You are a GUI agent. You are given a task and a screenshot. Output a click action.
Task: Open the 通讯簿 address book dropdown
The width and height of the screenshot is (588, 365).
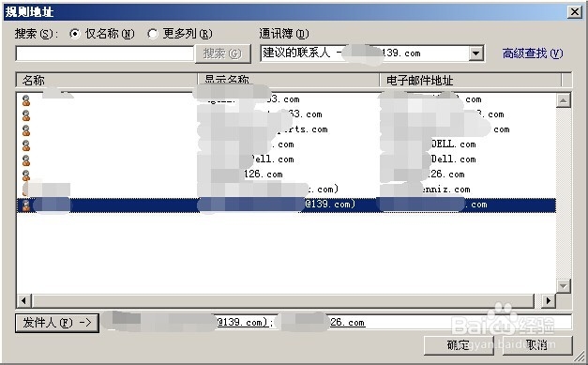click(x=475, y=53)
